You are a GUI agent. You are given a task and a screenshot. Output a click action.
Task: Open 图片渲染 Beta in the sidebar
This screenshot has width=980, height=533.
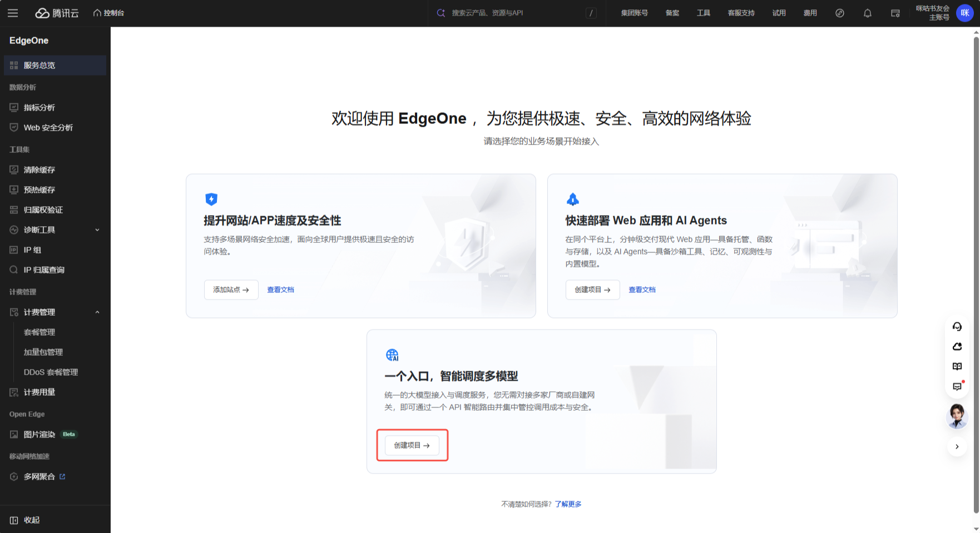[55, 434]
